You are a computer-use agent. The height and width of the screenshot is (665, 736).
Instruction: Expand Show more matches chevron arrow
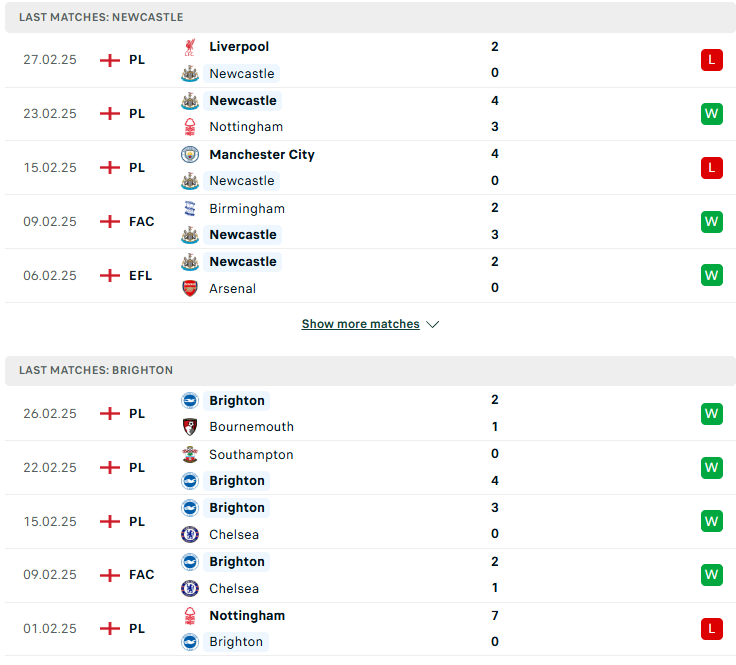[432, 324]
